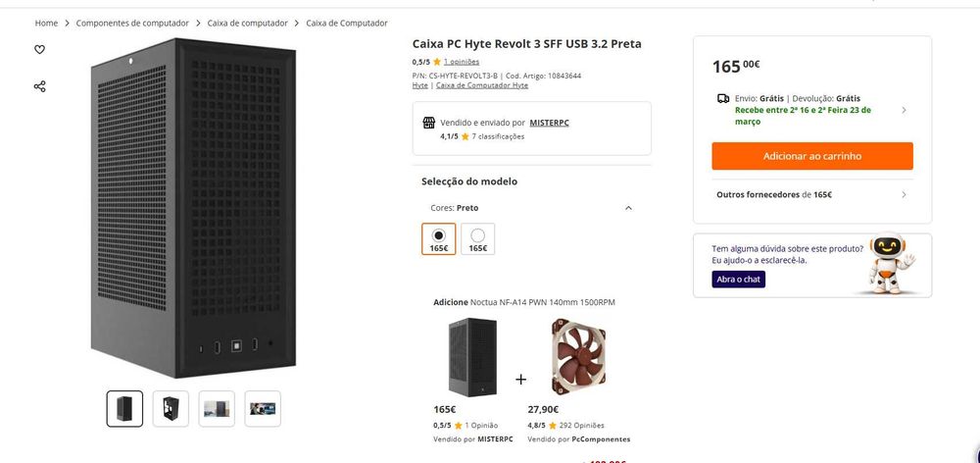Click the delivery truck shipping icon
Viewport: 980px width, 463px height.
point(723,98)
